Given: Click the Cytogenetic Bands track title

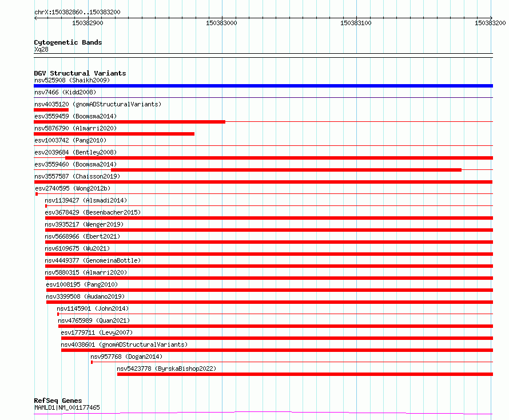Looking at the screenshot, I should click(68, 42).
